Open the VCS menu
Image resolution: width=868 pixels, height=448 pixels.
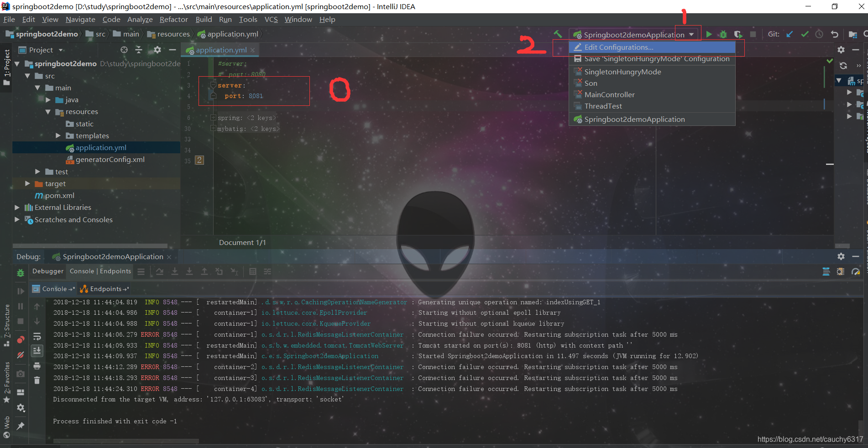point(271,19)
